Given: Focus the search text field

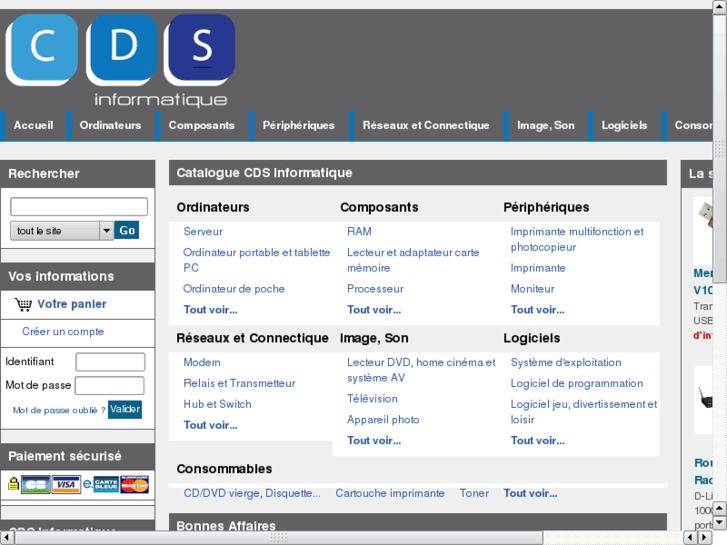Looking at the screenshot, I should click(79, 206).
